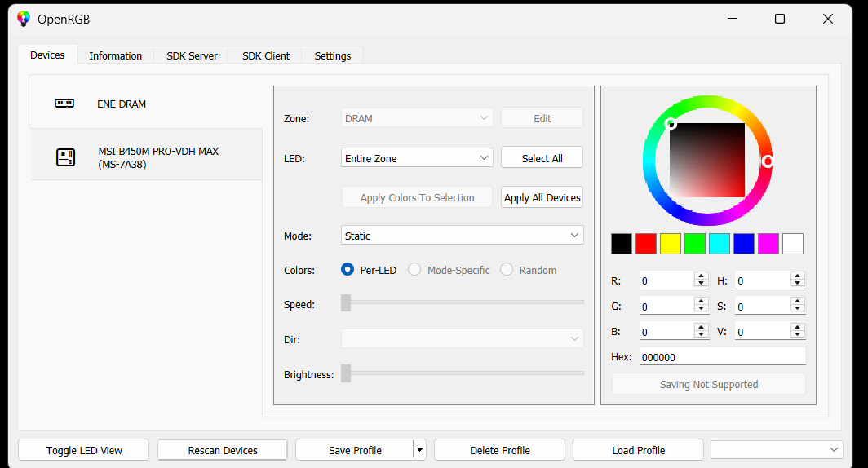The height and width of the screenshot is (468, 868).
Task: Select the Per-LED colors radio button
Action: [x=347, y=269]
